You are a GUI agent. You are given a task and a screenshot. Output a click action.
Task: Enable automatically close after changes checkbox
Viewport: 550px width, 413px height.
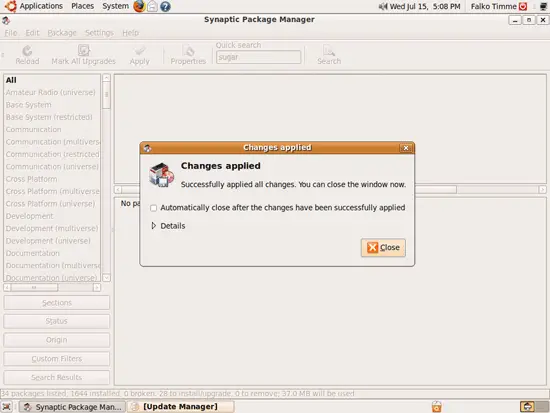click(x=153, y=208)
